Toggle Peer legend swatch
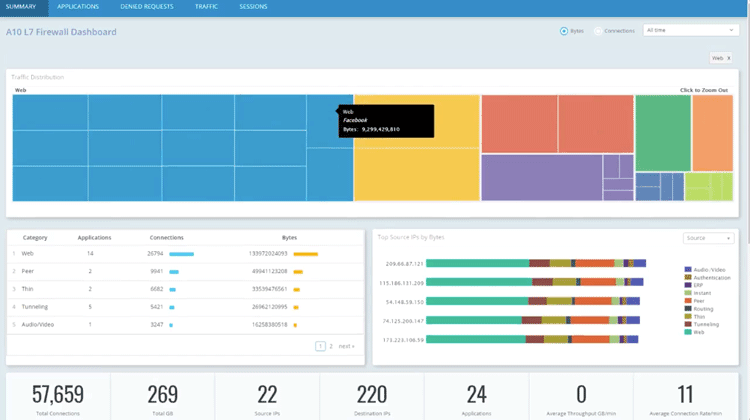The height and width of the screenshot is (420, 750). 688,301
